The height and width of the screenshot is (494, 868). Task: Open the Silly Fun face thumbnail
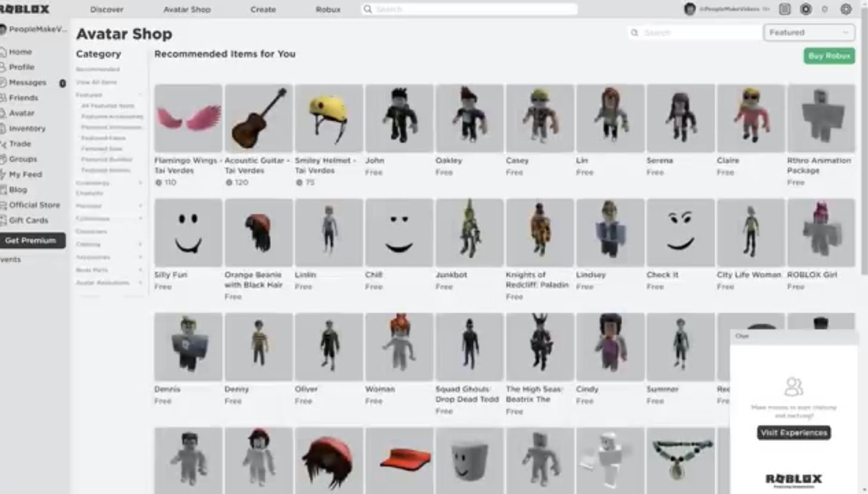[x=188, y=233]
